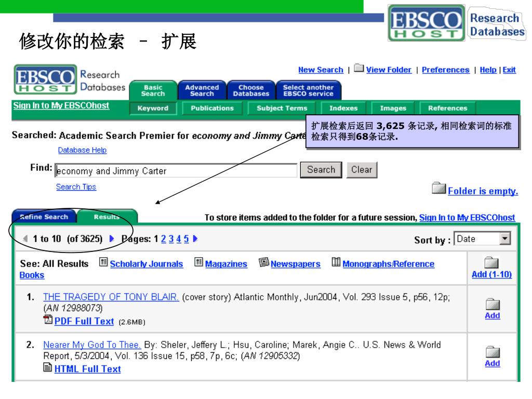Click Add for Nearer My God To Thee
The height and width of the screenshot is (399, 532).
click(493, 363)
